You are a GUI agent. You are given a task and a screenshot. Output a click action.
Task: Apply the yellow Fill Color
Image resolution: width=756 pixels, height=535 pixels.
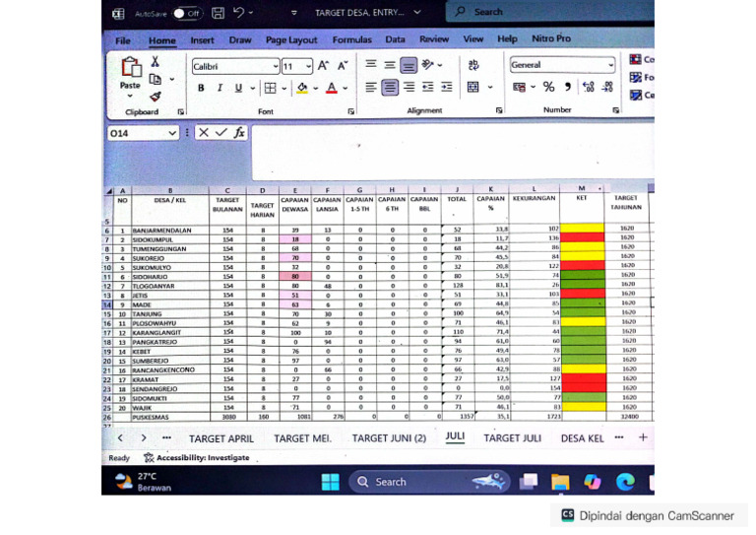[x=302, y=88]
